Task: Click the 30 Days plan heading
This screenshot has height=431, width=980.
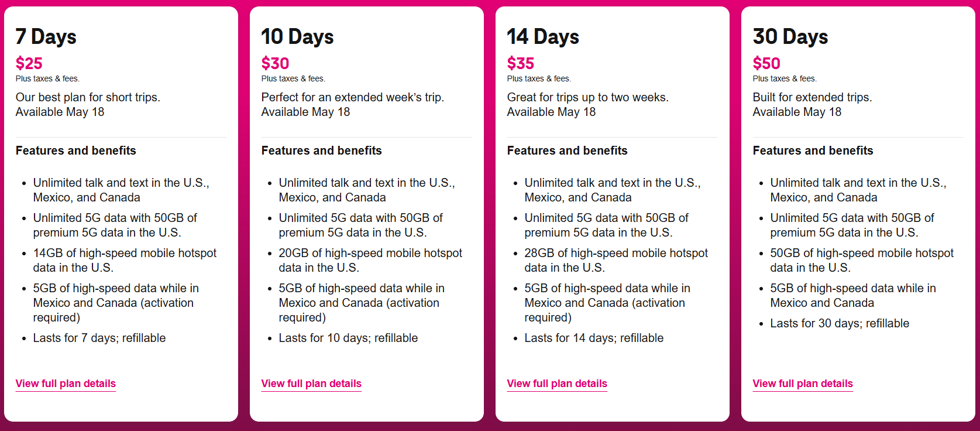Action: (790, 37)
